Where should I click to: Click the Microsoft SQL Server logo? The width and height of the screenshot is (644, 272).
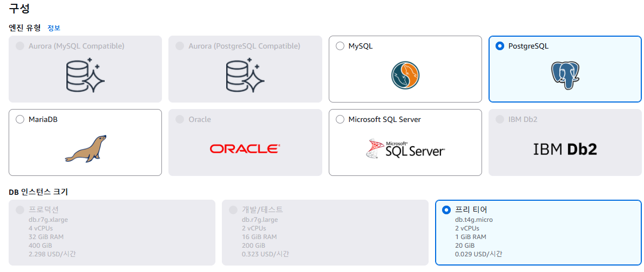pos(405,149)
